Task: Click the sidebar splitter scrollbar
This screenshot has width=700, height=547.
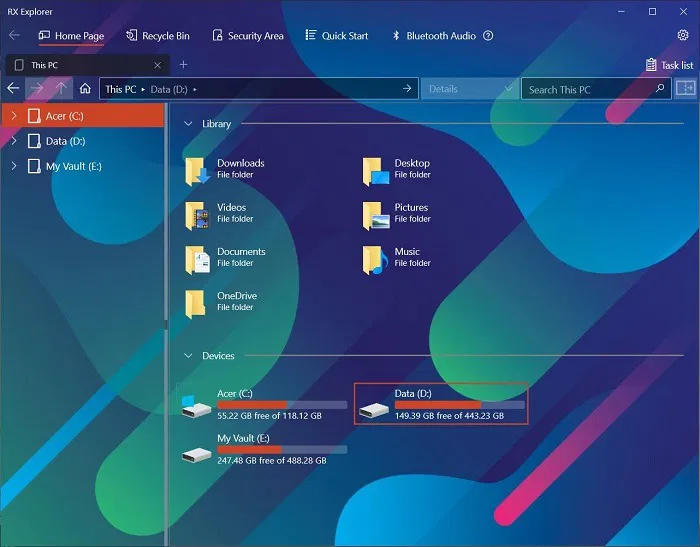Action: pos(166,325)
